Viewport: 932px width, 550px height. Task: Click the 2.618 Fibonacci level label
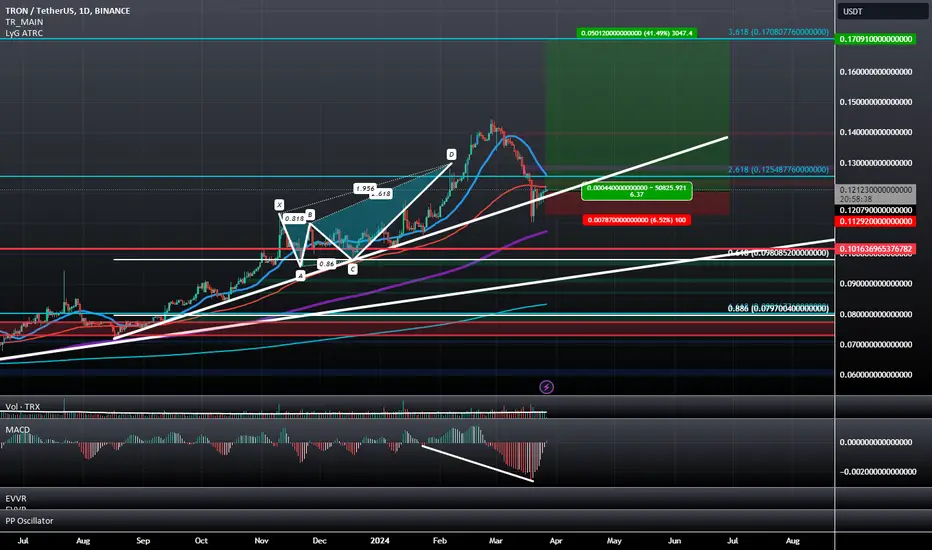coord(778,169)
